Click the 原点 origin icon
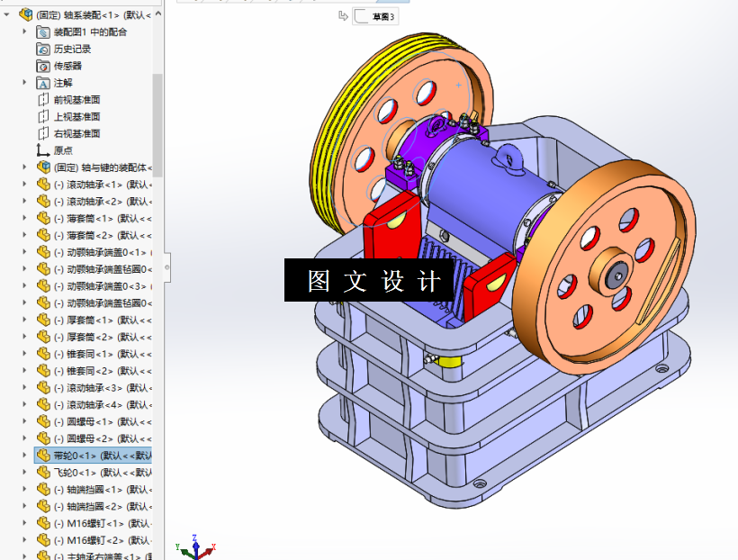This screenshot has width=738, height=560. tap(40, 149)
